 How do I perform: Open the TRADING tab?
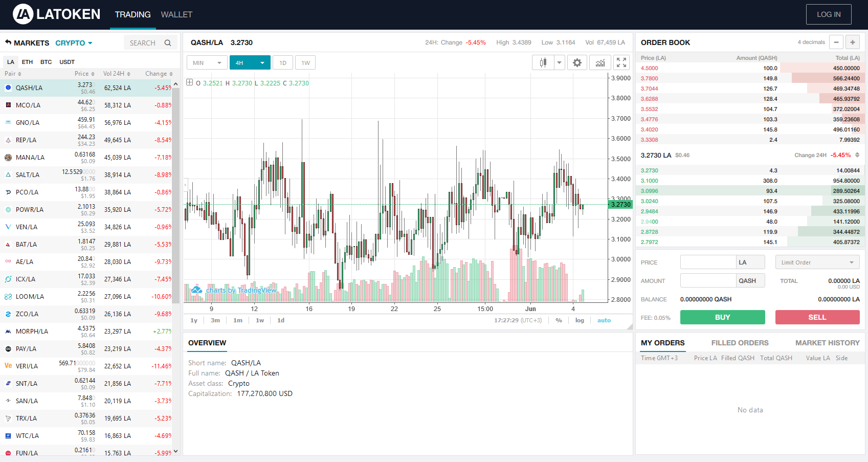click(133, 14)
